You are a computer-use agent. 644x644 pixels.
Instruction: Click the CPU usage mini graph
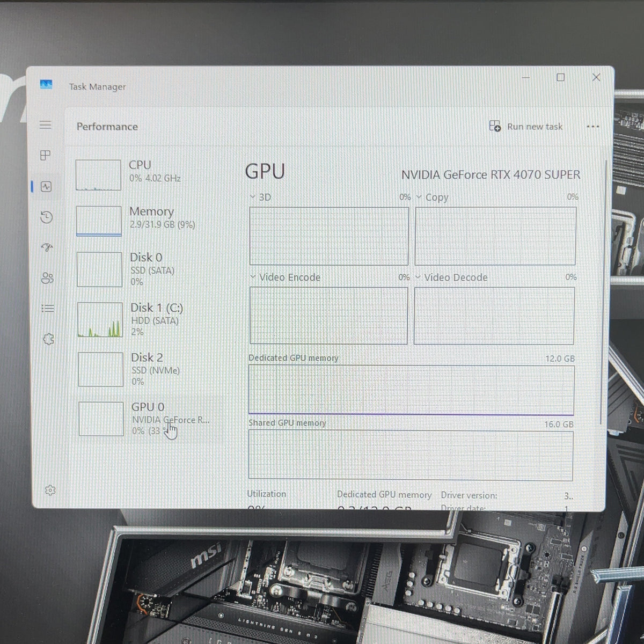pyautogui.click(x=98, y=175)
